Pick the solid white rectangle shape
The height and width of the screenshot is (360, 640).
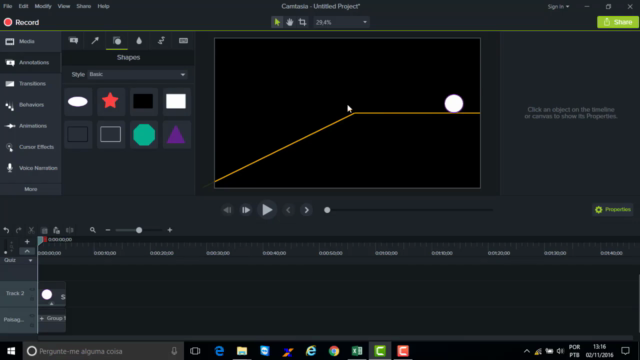[x=176, y=101]
